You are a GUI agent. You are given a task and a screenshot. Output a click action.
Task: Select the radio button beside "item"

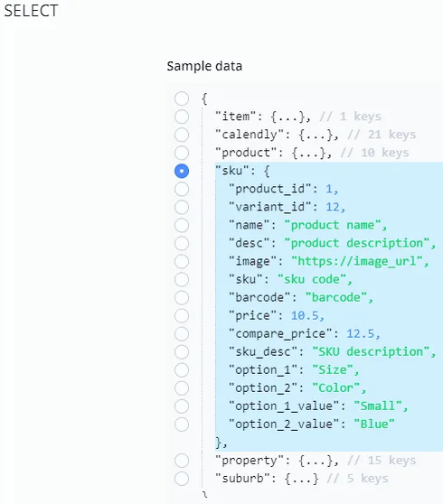pos(182,117)
